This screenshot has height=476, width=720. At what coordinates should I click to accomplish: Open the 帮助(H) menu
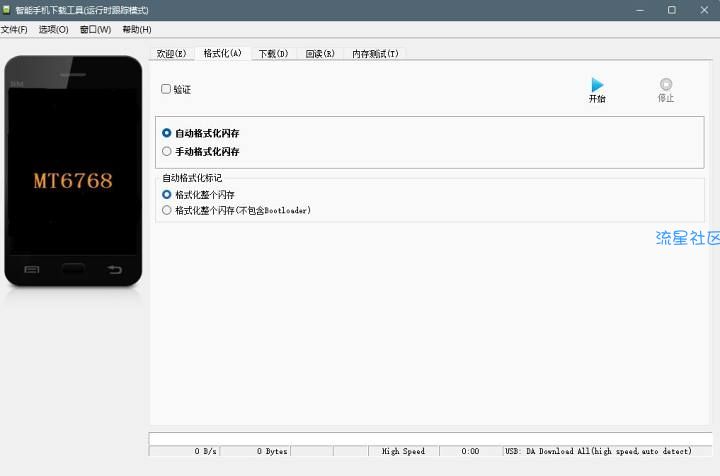coord(136,30)
